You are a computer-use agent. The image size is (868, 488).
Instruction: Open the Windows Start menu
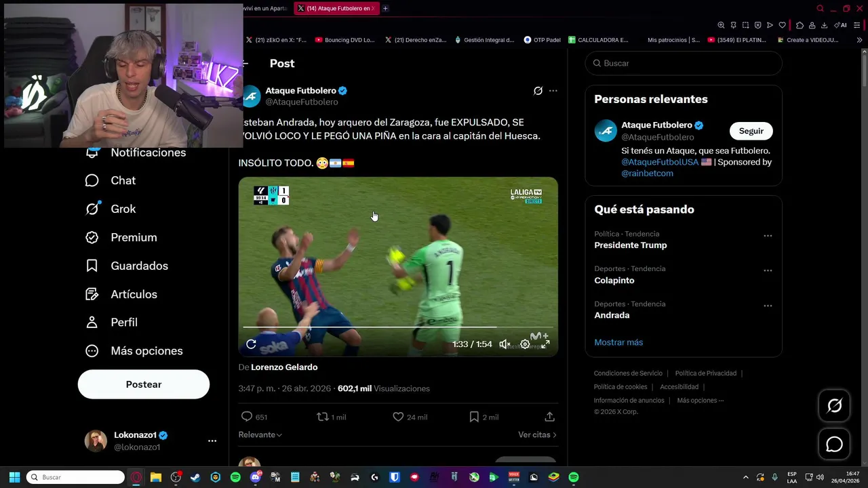tap(14, 477)
